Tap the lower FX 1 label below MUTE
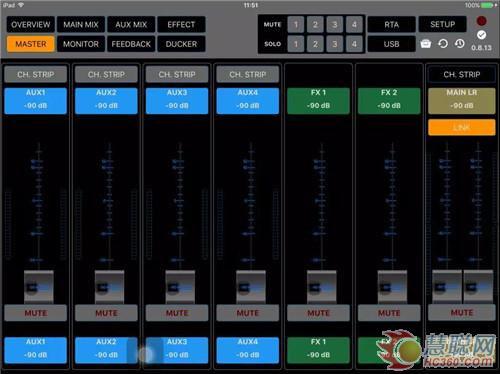The height and width of the screenshot is (374, 500). 318,350
